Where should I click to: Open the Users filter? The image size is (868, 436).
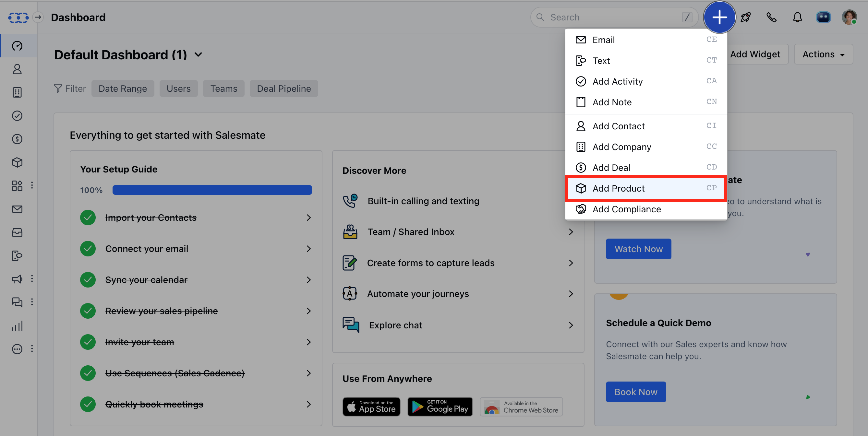(179, 88)
